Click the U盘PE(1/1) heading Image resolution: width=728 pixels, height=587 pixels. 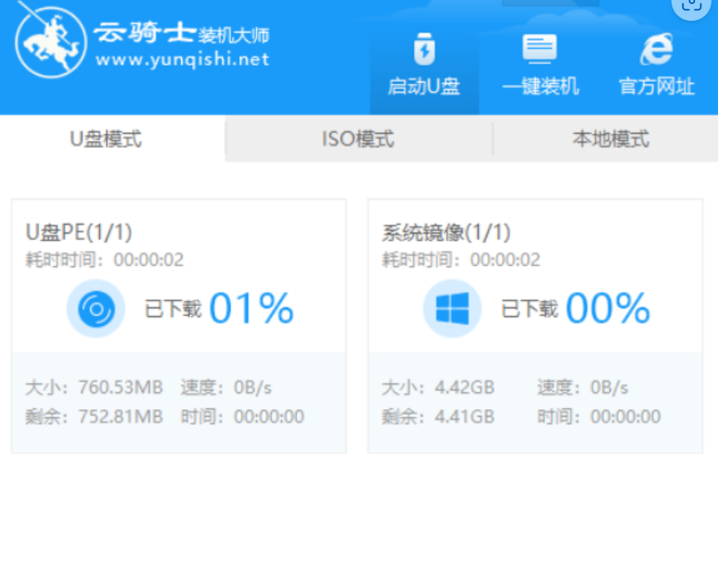click(x=79, y=232)
